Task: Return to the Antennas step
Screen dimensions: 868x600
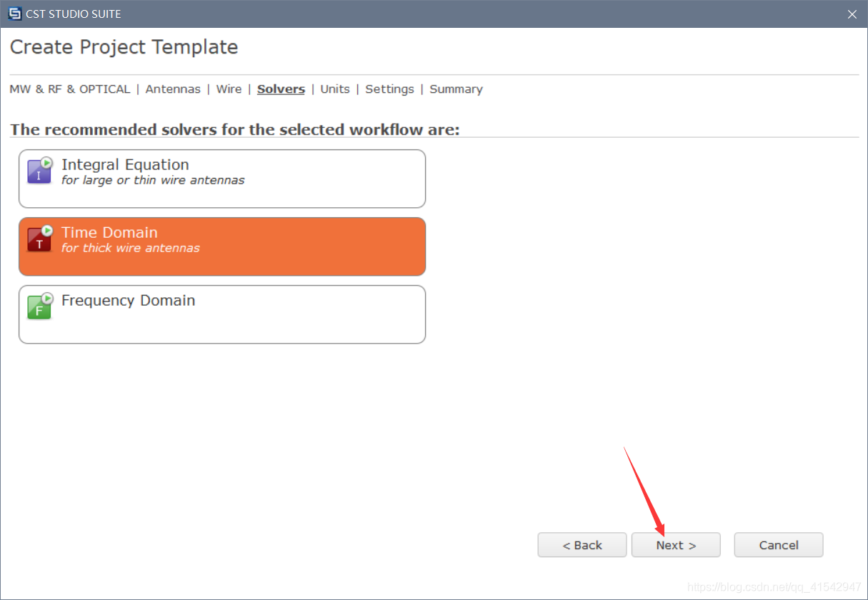Action: pyautogui.click(x=173, y=89)
